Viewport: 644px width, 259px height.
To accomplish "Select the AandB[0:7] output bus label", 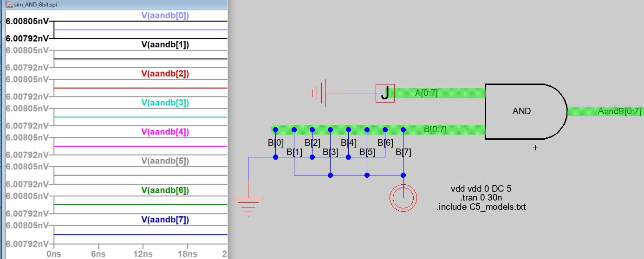I will click(619, 111).
